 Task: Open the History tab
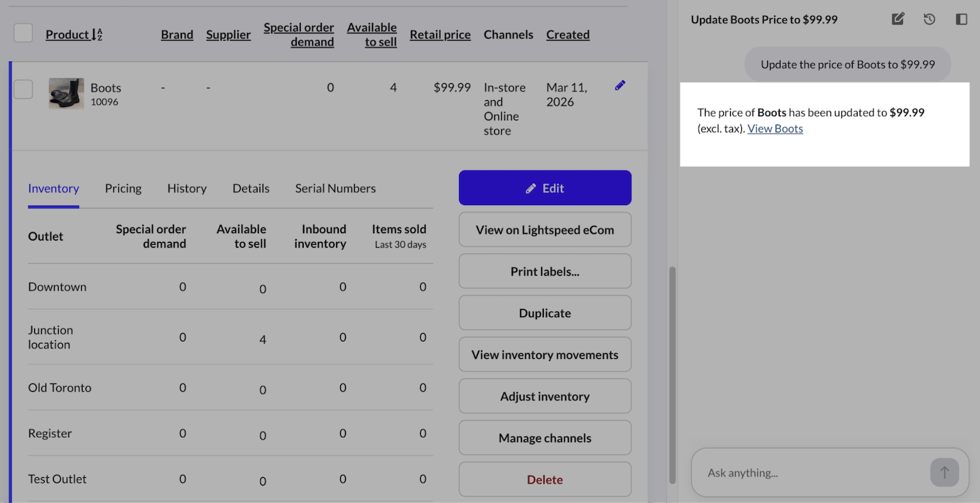click(x=187, y=188)
